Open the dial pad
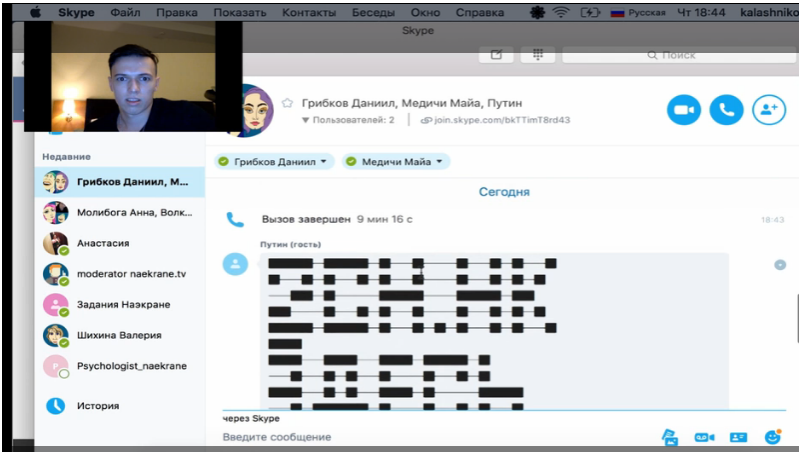This screenshot has width=799, height=452. (x=538, y=55)
